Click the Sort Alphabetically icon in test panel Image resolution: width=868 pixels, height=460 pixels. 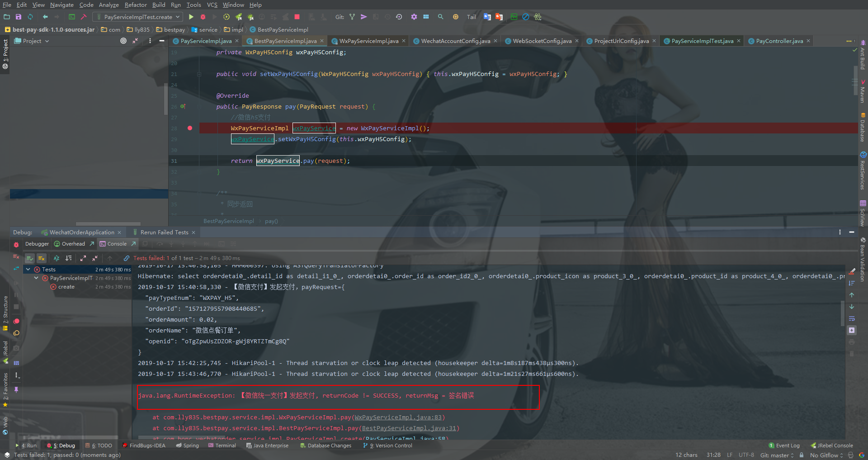coord(57,258)
